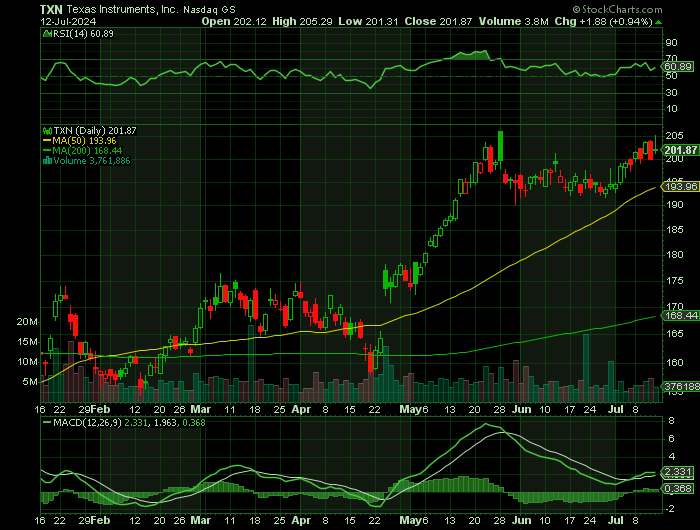Screen dimensions: 700x530
Task: Click the 168.44 MA(200) tag on the price axis
Action: (681, 316)
